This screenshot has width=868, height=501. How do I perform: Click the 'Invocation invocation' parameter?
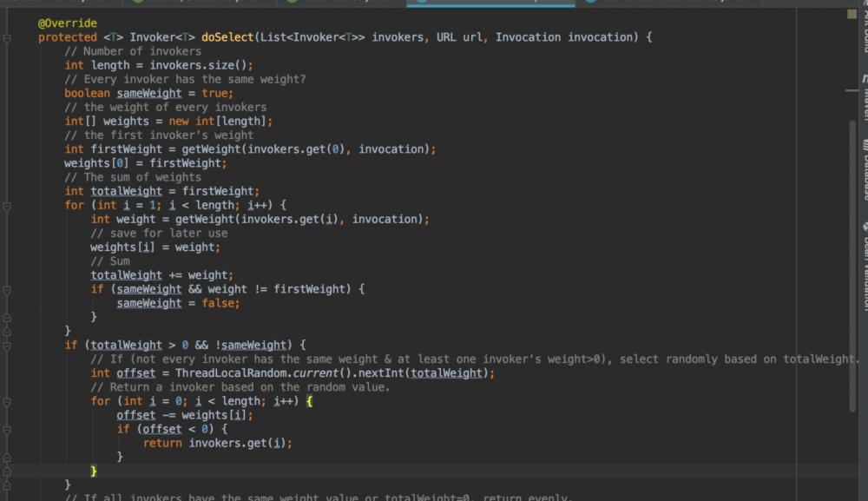click(564, 37)
